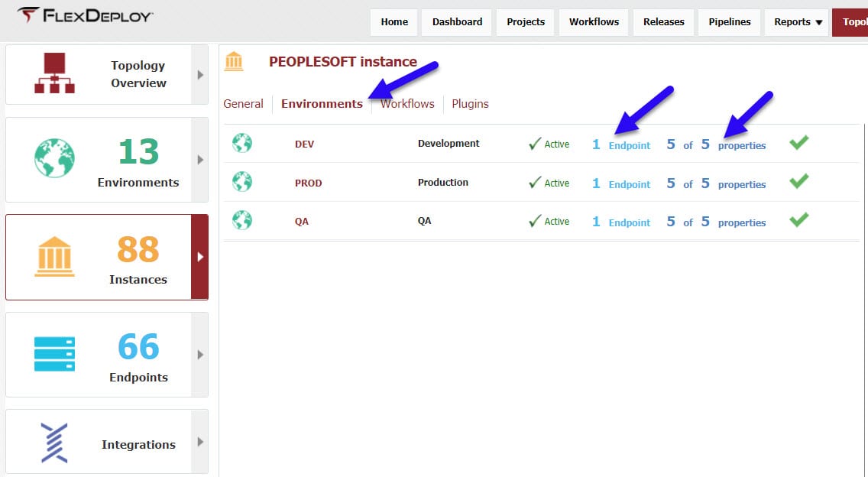Open Dashboard in top navigation

tap(457, 22)
